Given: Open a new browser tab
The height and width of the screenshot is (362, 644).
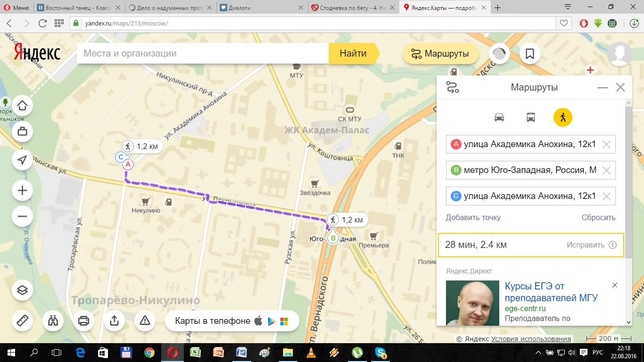Looking at the screenshot, I should [497, 8].
